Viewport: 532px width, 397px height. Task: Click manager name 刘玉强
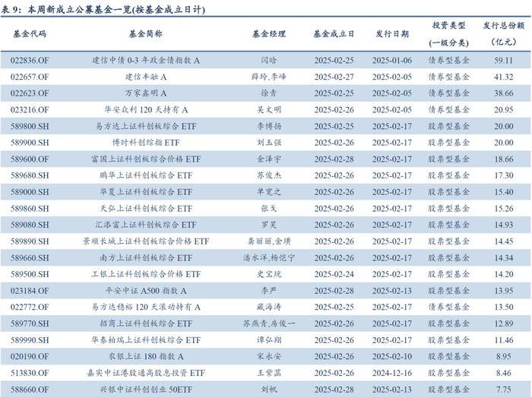(269, 143)
